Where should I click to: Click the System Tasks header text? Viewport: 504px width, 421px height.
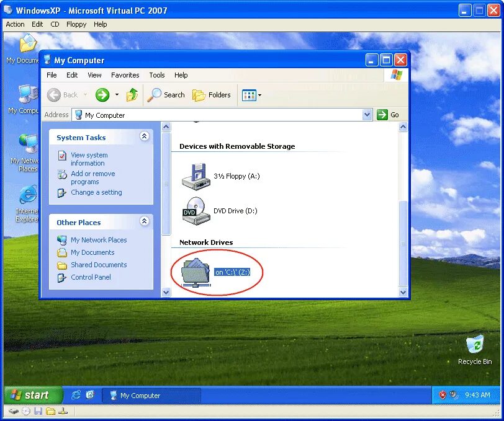tap(81, 138)
